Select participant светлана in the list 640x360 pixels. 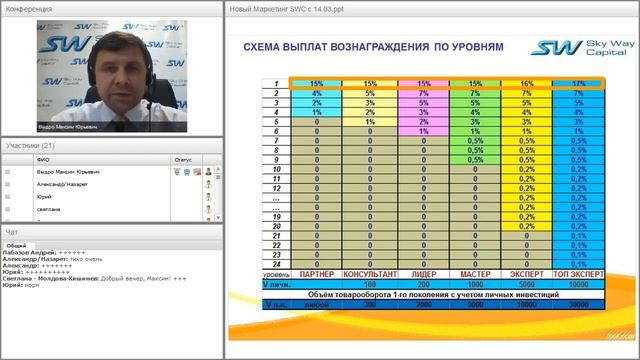[x=48, y=209]
